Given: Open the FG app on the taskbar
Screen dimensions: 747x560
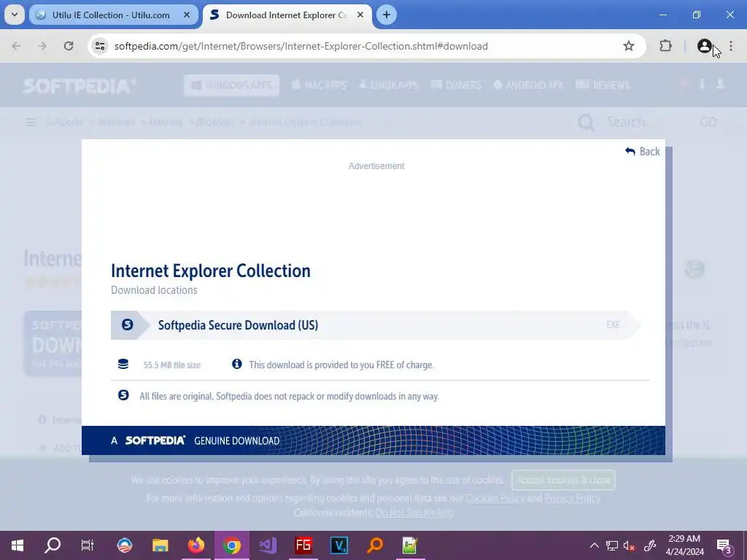Looking at the screenshot, I should pyautogui.click(x=303, y=545).
